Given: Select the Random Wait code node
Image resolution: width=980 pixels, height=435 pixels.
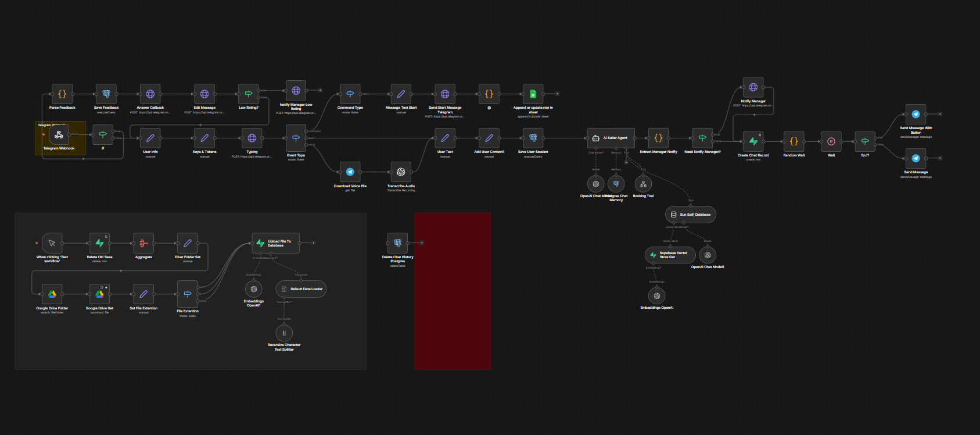Looking at the screenshot, I should pyautogui.click(x=794, y=141).
